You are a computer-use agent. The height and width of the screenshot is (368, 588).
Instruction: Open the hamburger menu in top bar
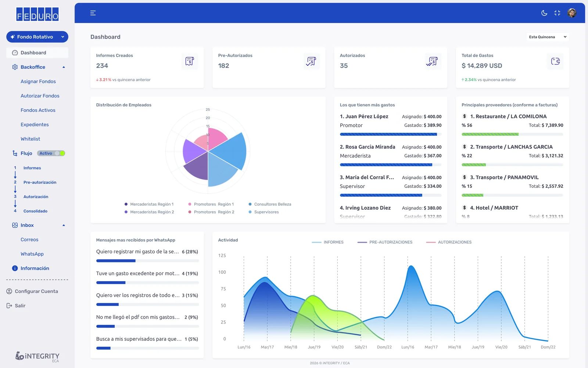93,13
